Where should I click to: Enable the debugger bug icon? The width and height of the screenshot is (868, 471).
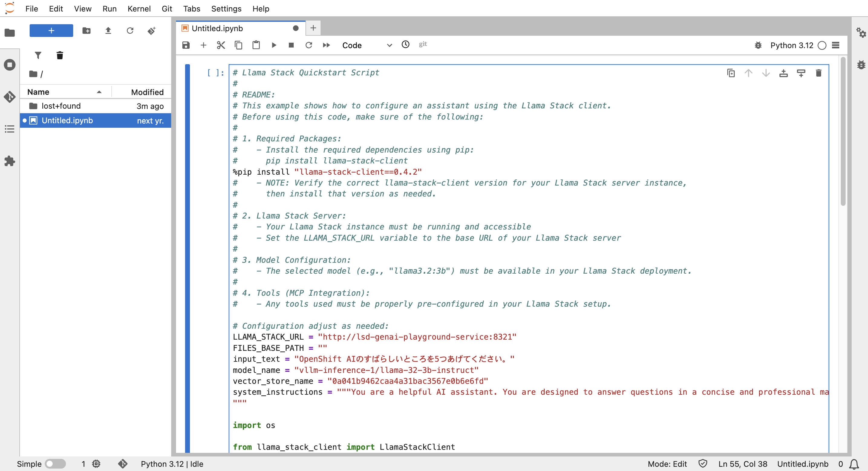point(758,45)
